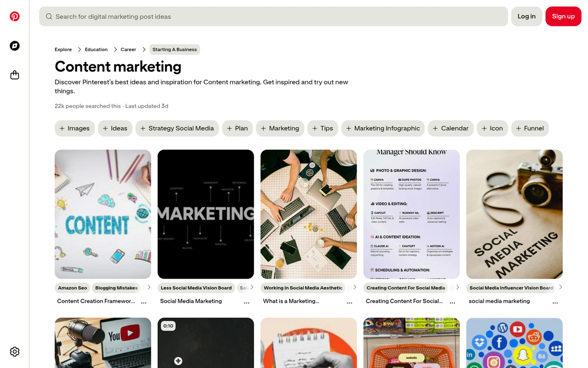588x368 pixels.
Task: Click the shopping bag icon in sidebar
Action: 14,75
